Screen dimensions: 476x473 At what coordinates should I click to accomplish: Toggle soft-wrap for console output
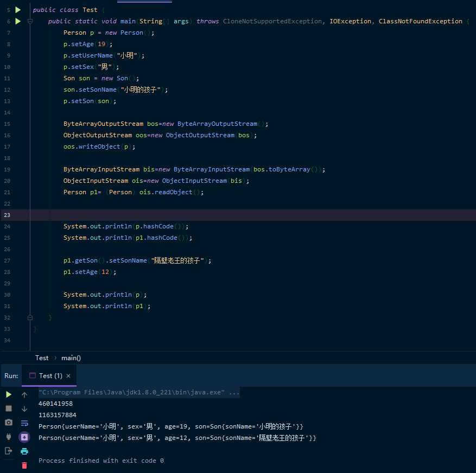24,423
